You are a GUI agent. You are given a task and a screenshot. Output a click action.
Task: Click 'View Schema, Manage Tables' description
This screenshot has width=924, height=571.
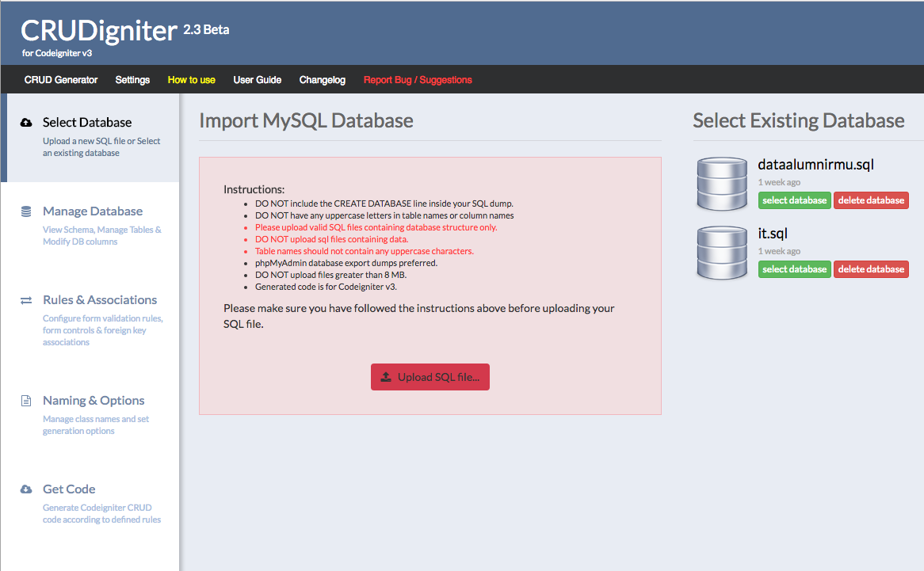click(x=102, y=236)
